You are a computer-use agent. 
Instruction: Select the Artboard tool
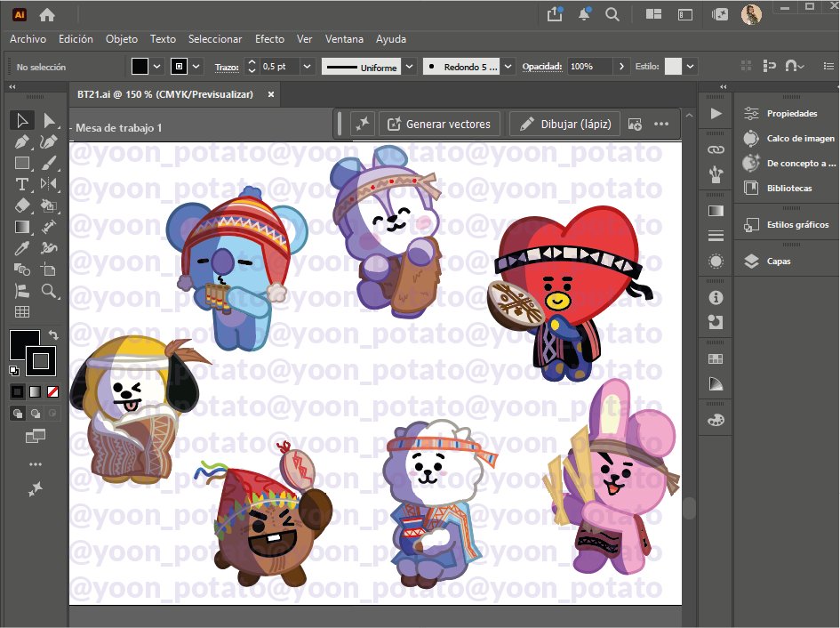click(49, 270)
